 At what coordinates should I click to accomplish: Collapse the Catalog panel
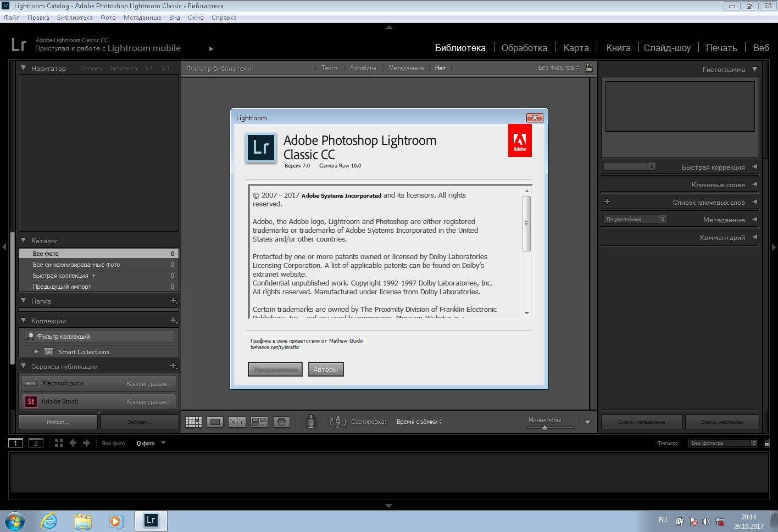click(24, 240)
